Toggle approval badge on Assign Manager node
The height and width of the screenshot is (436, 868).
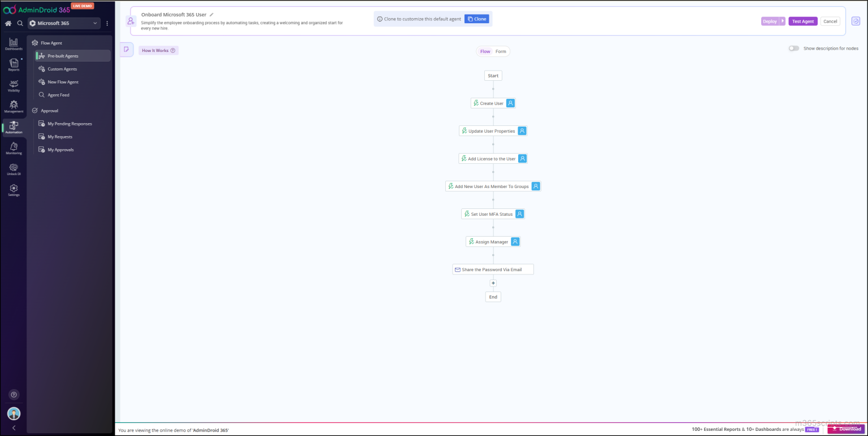(515, 241)
